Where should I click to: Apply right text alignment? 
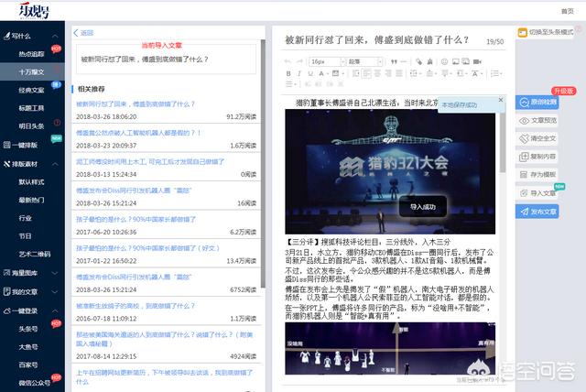388,73
